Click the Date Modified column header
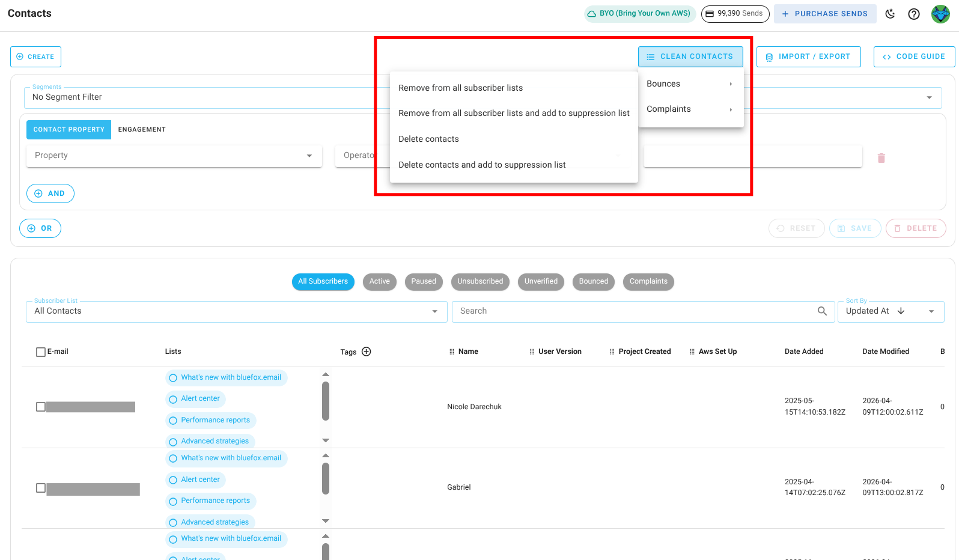This screenshot has height=560, width=959. (886, 352)
